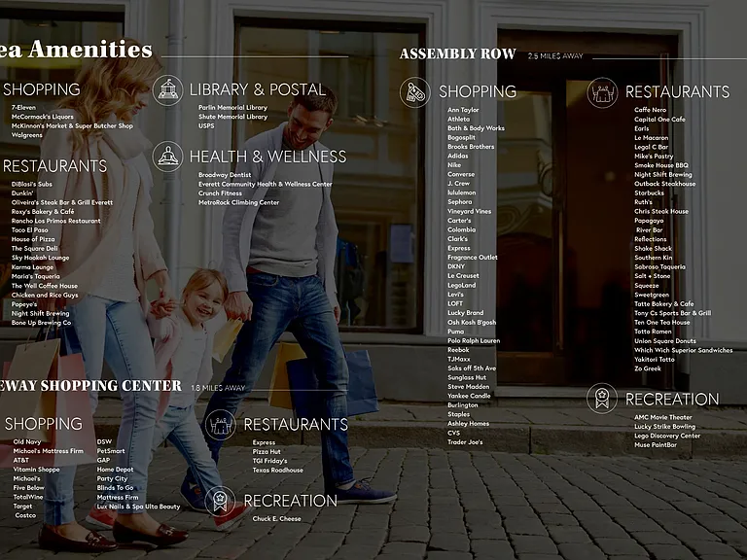The height and width of the screenshot is (560, 747).
Task: Click 'The Well Coffee House' entry
Action: click(45, 286)
